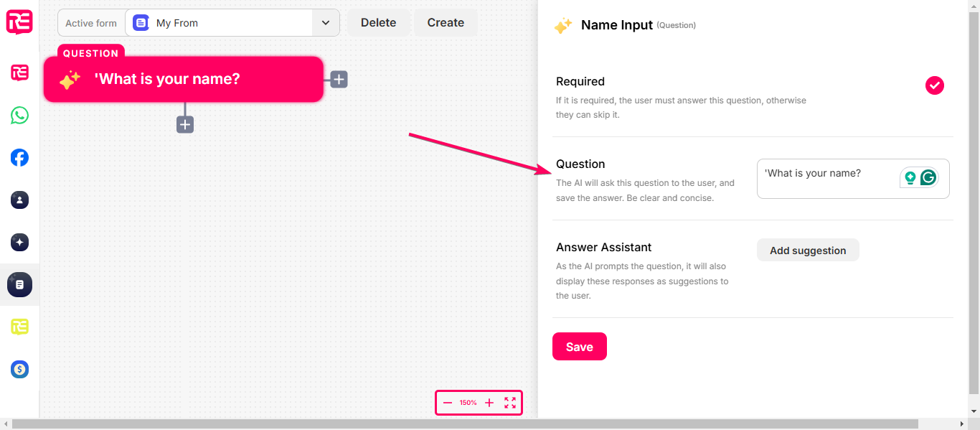Click the Grammarly icon in question field

928,177
